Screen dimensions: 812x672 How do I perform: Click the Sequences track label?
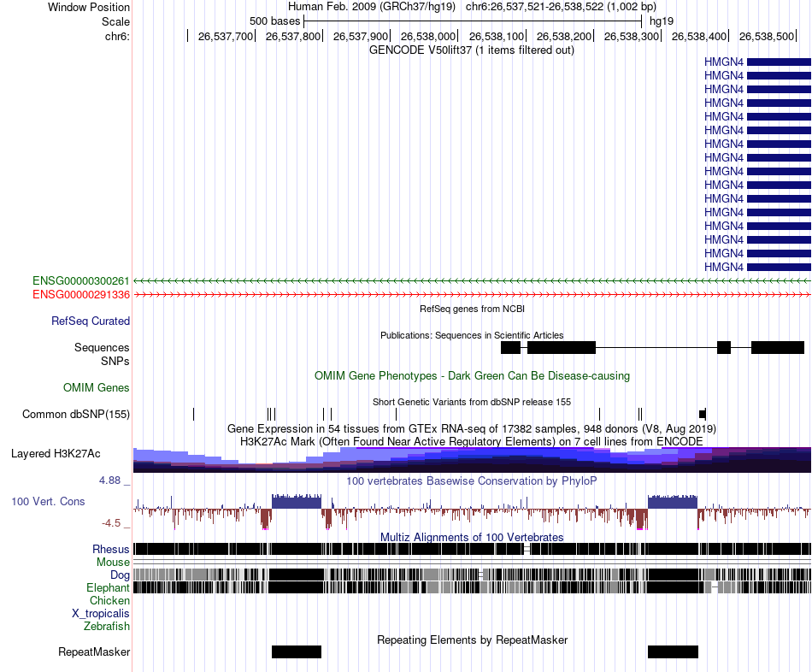pos(102,348)
